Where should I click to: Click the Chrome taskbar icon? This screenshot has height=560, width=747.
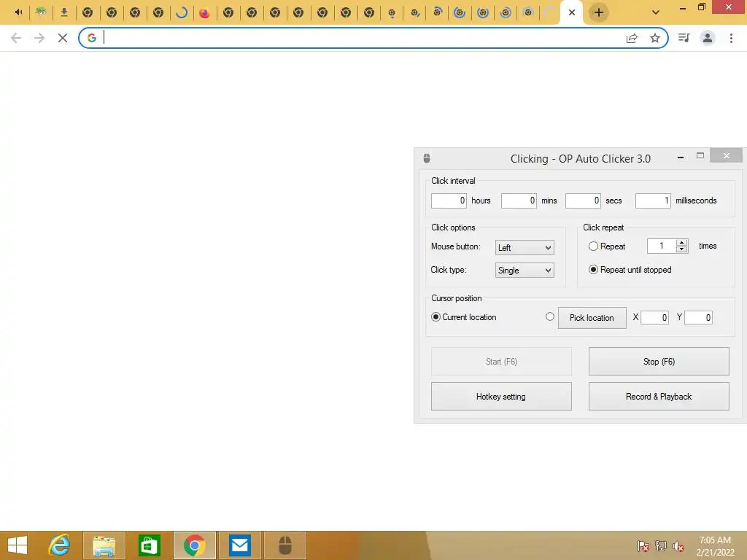[x=194, y=545]
